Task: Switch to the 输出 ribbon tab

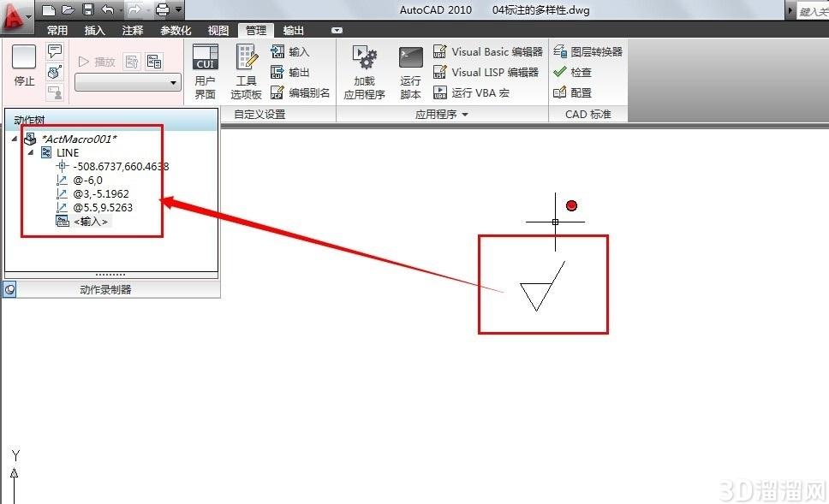Action: click(x=294, y=31)
